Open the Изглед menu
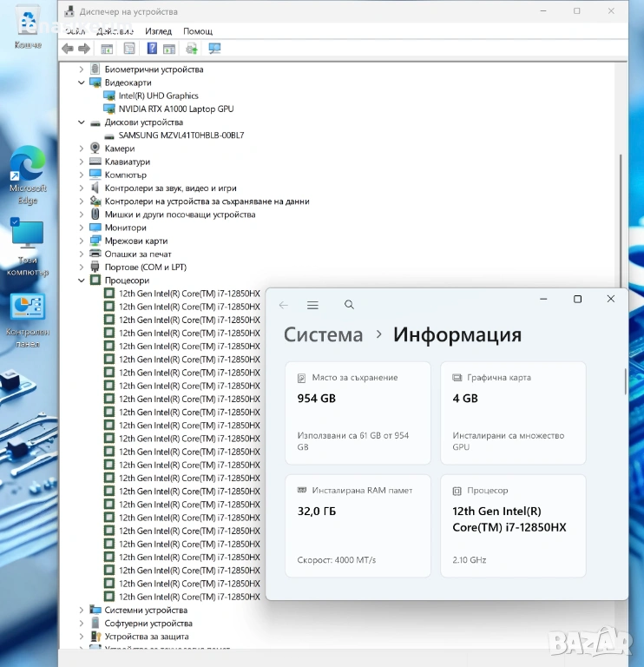This screenshot has width=644, height=667. (x=158, y=30)
